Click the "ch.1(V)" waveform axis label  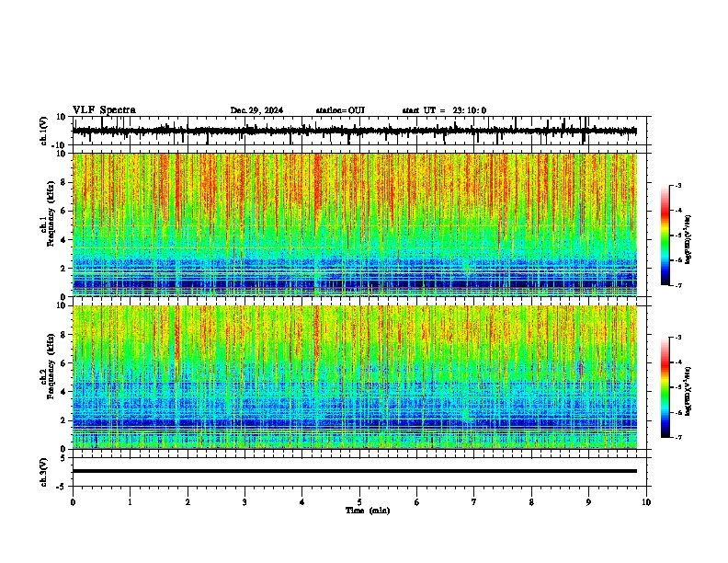click(44, 131)
